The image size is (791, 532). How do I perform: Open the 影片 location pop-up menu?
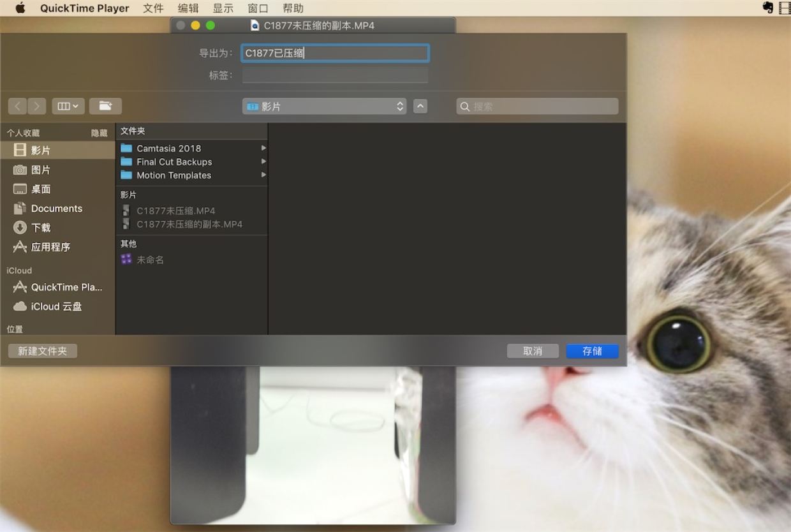325,107
